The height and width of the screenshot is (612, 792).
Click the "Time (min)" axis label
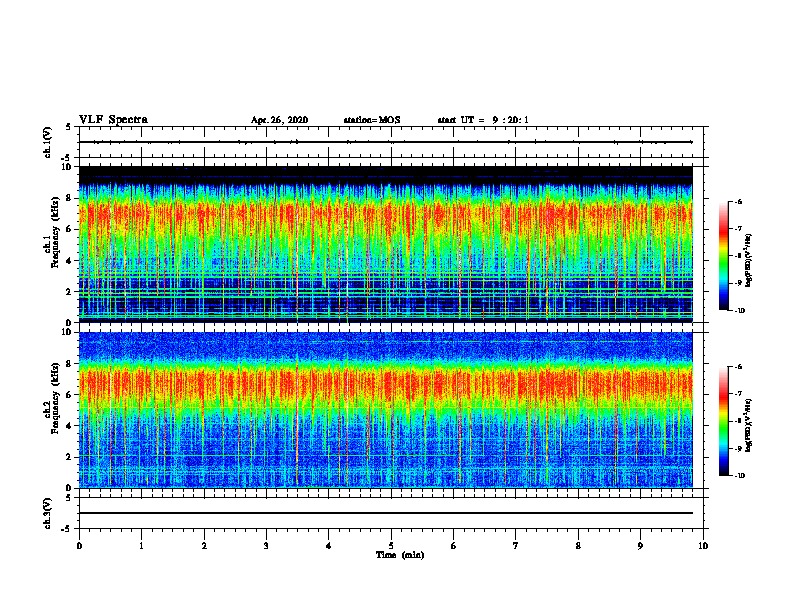tap(400, 555)
